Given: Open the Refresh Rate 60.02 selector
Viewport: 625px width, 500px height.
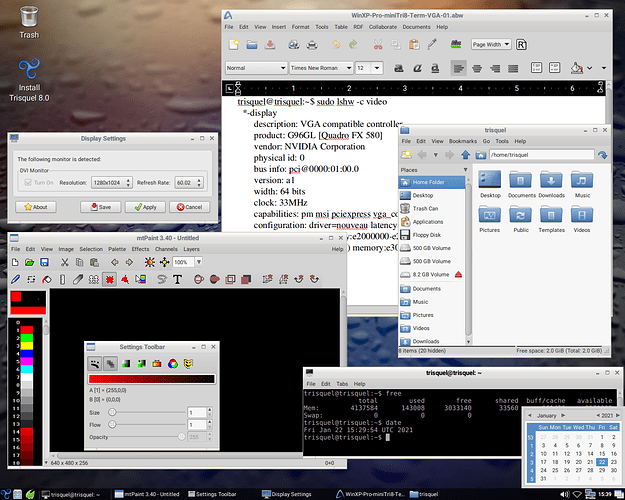Looking at the screenshot, I should click(x=189, y=183).
